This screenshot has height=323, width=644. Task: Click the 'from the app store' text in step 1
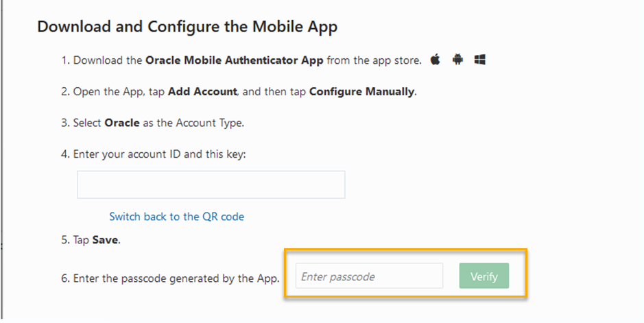374,60
